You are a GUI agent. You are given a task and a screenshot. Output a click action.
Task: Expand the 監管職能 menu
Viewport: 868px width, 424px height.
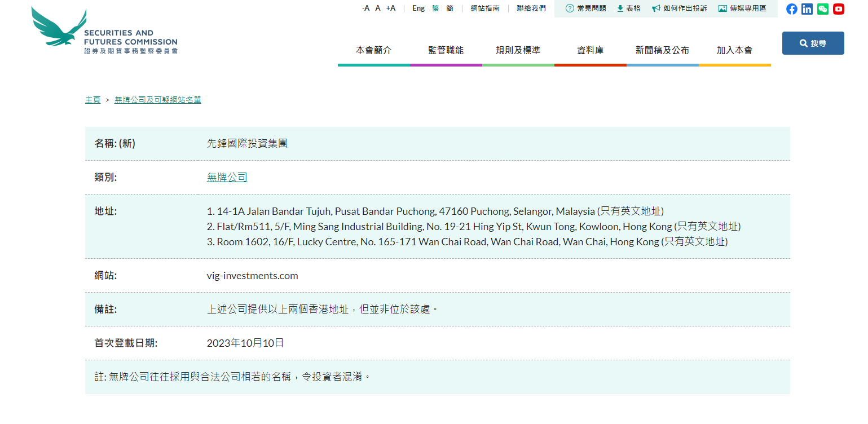click(446, 50)
